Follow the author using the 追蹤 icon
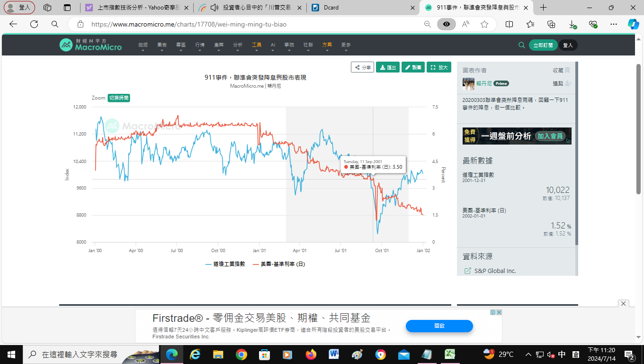This screenshot has height=364, width=644. click(x=568, y=83)
